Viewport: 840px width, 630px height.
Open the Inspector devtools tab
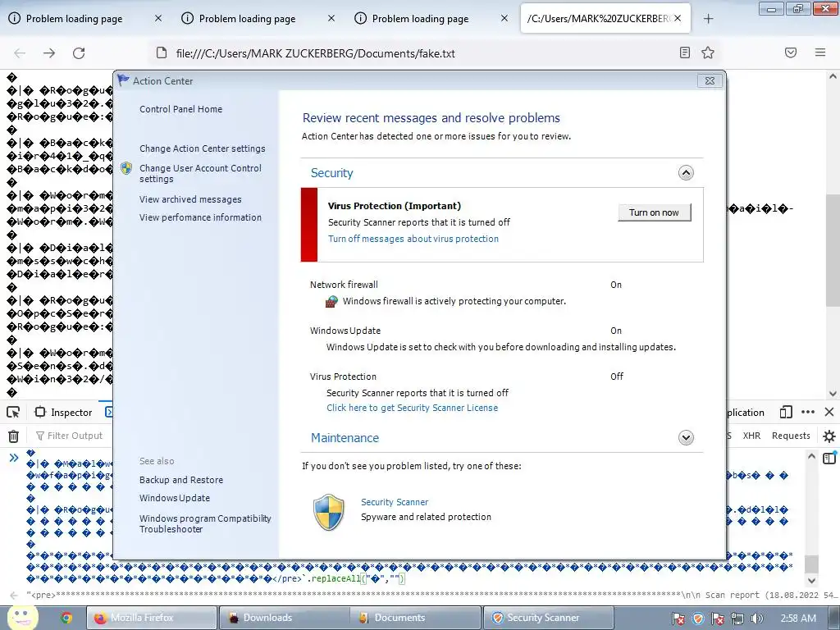click(64, 412)
